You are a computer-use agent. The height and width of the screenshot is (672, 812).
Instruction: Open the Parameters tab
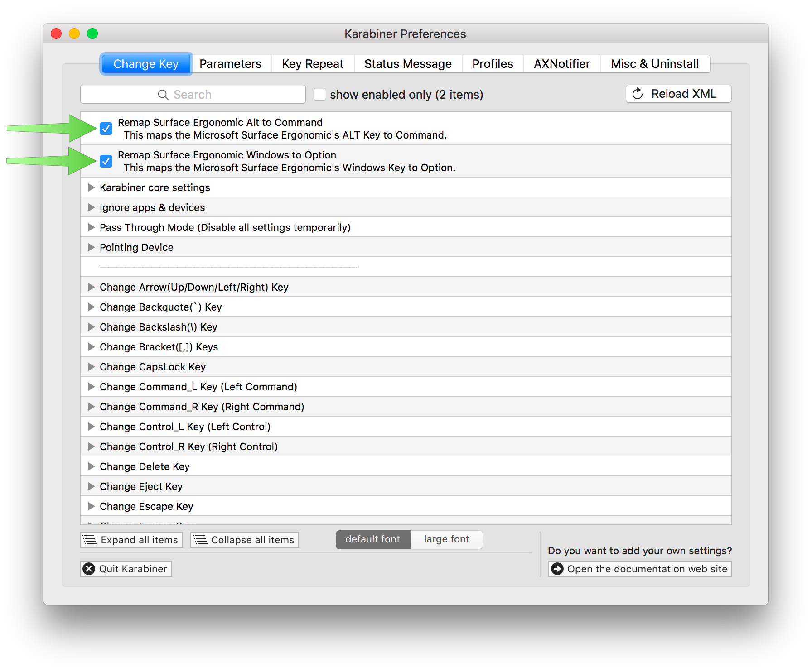point(231,64)
